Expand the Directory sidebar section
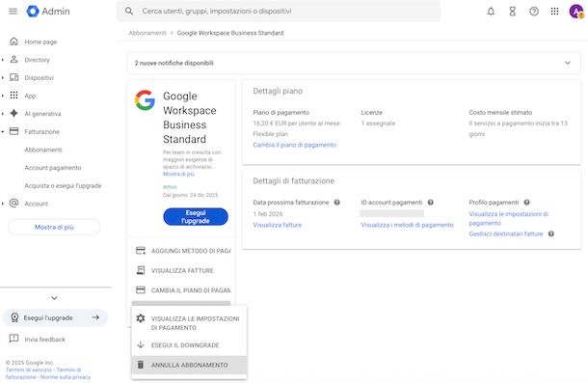588x383 pixels. [3, 60]
